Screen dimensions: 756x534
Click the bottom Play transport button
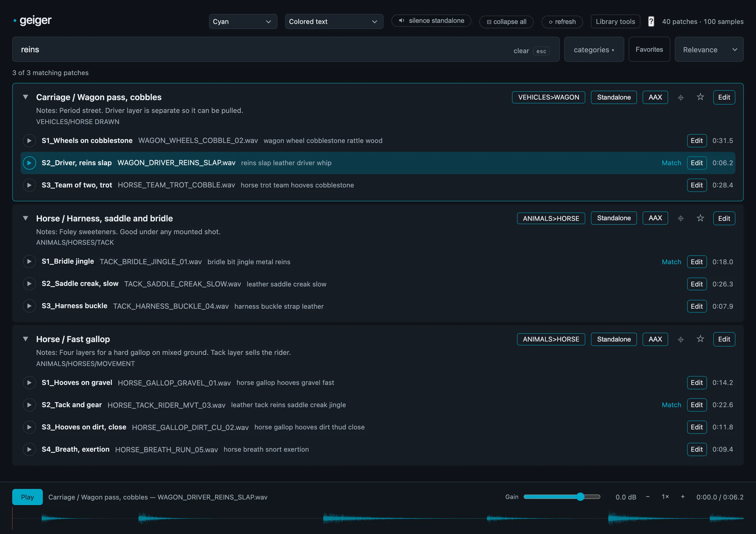(27, 497)
